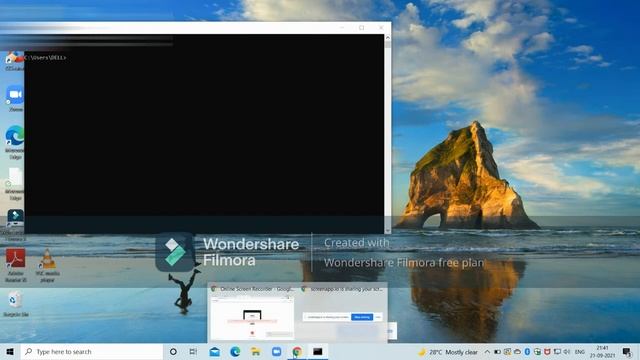The height and width of the screenshot is (360, 640).
Task: Launch Mail from the taskbar
Action: (214, 351)
